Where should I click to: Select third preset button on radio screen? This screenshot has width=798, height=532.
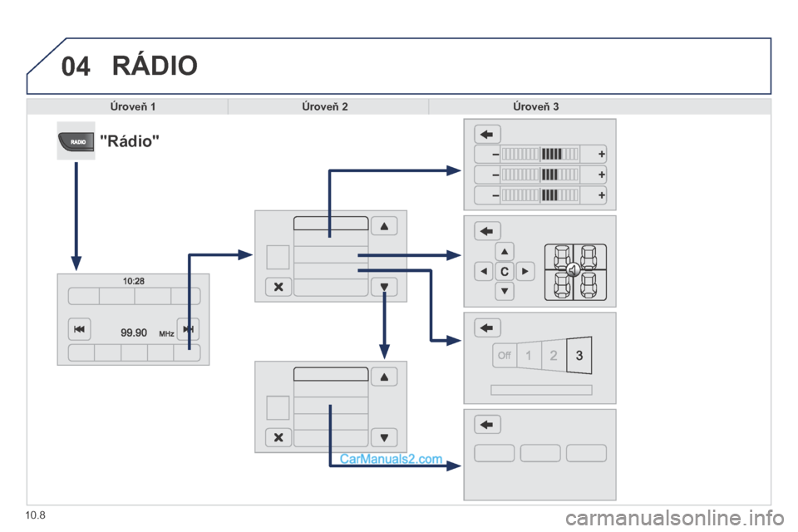click(x=135, y=352)
